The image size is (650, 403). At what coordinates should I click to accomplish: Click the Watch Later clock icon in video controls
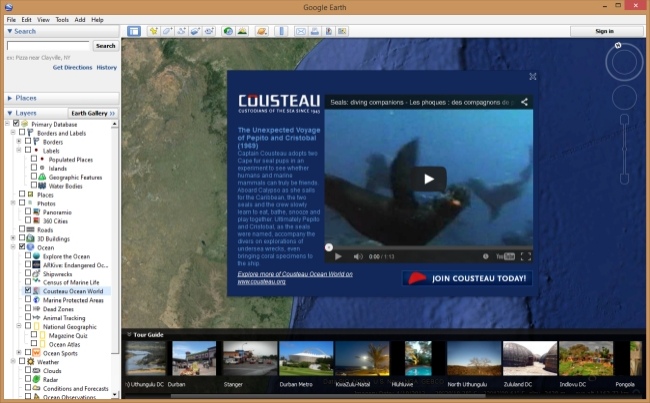point(485,256)
